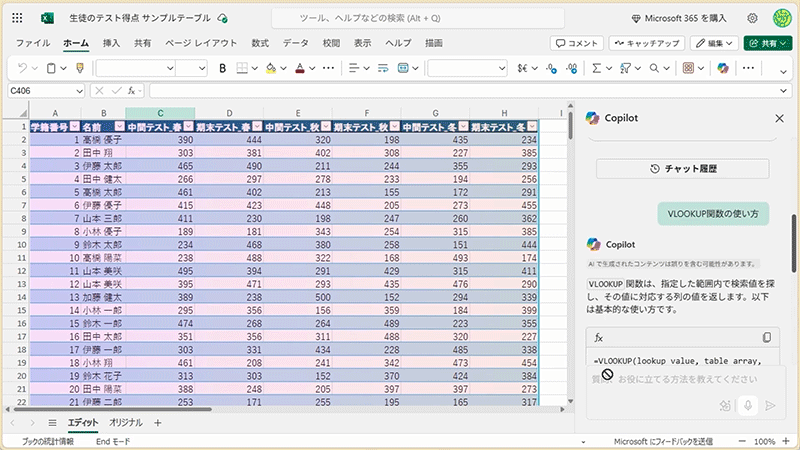Switch to the オリジナル sheet tab
The height and width of the screenshot is (450, 800).
coord(125,423)
